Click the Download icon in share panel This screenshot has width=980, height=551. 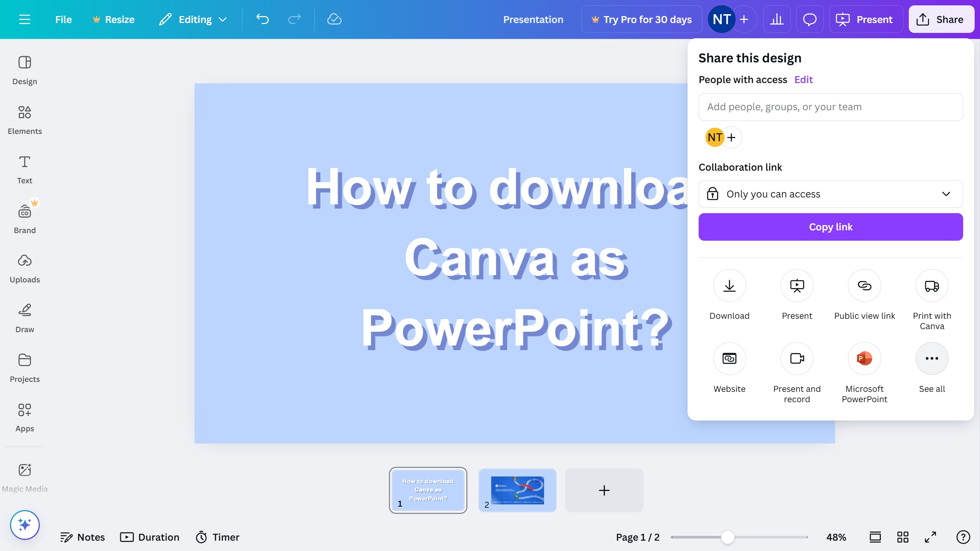(729, 285)
